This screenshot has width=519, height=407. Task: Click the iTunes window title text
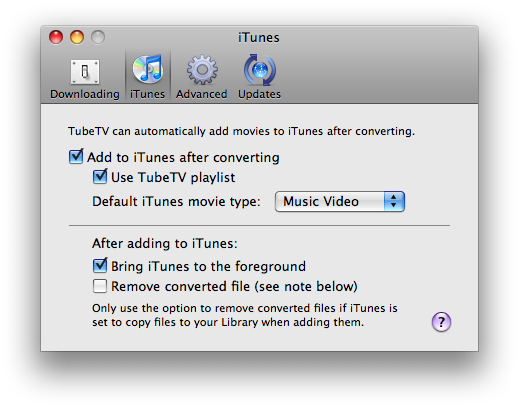click(x=259, y=37)
